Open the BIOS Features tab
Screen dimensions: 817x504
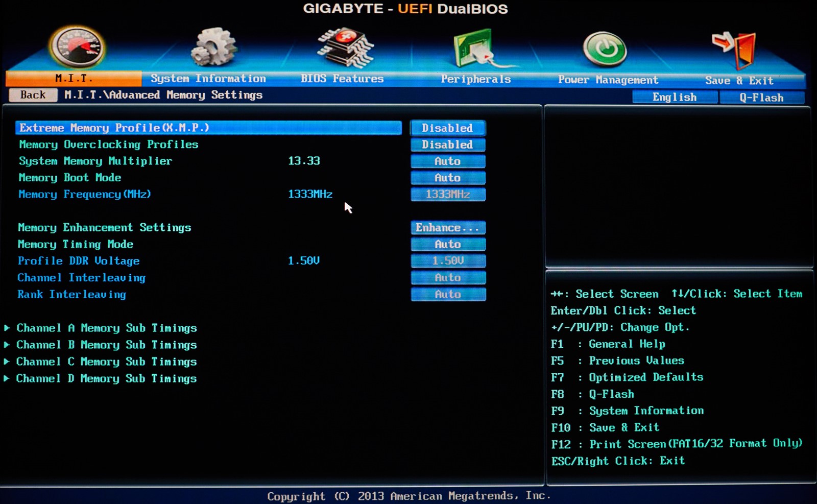[342, 79]
